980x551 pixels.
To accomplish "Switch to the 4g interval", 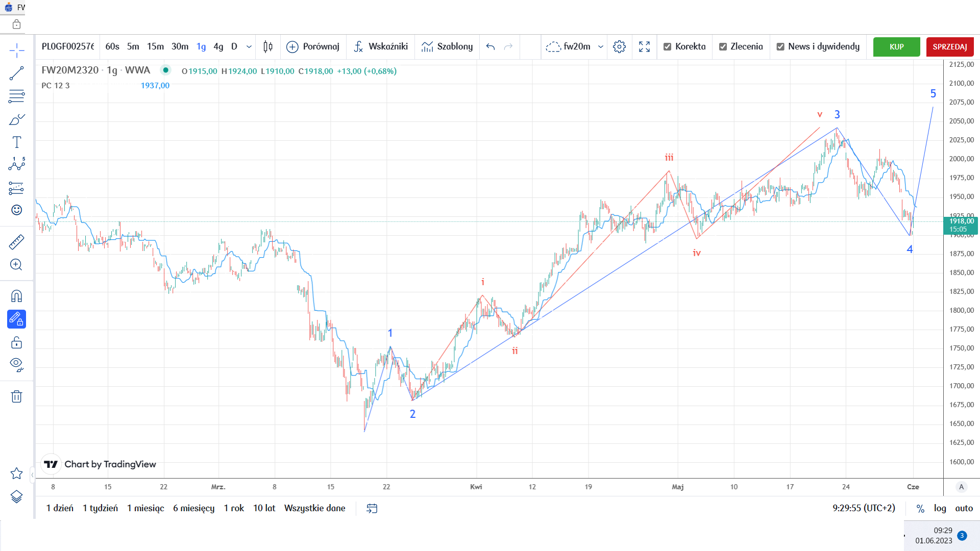I will 218,46.
